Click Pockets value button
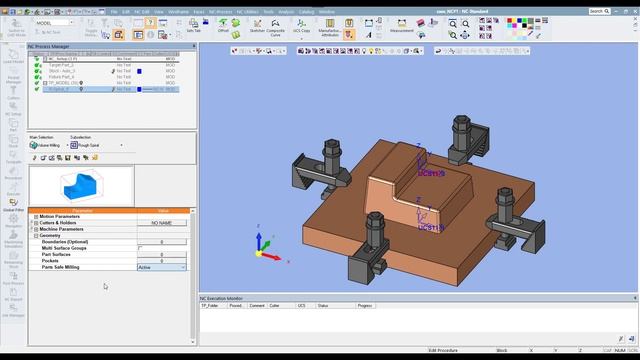Viewport: 640px width, 360px height. tap(162, 260)
